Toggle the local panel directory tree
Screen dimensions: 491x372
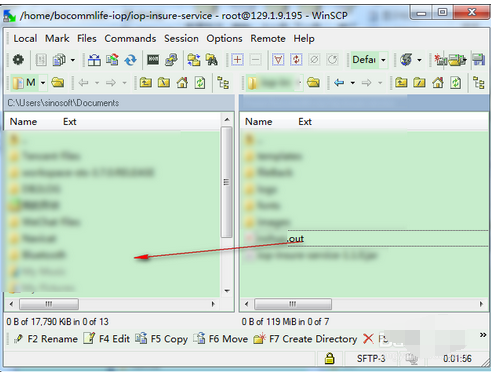point(223,83)
